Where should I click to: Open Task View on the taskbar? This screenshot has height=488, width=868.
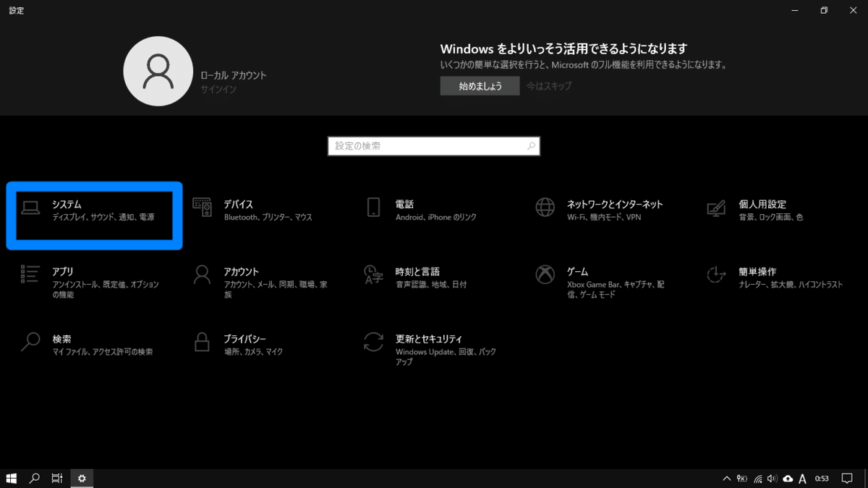coord(56,479)
